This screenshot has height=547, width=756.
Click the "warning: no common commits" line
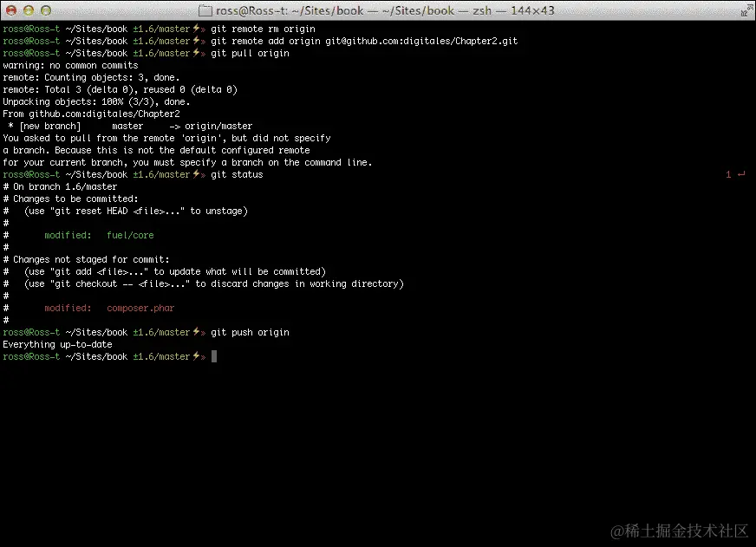(70, 65)
